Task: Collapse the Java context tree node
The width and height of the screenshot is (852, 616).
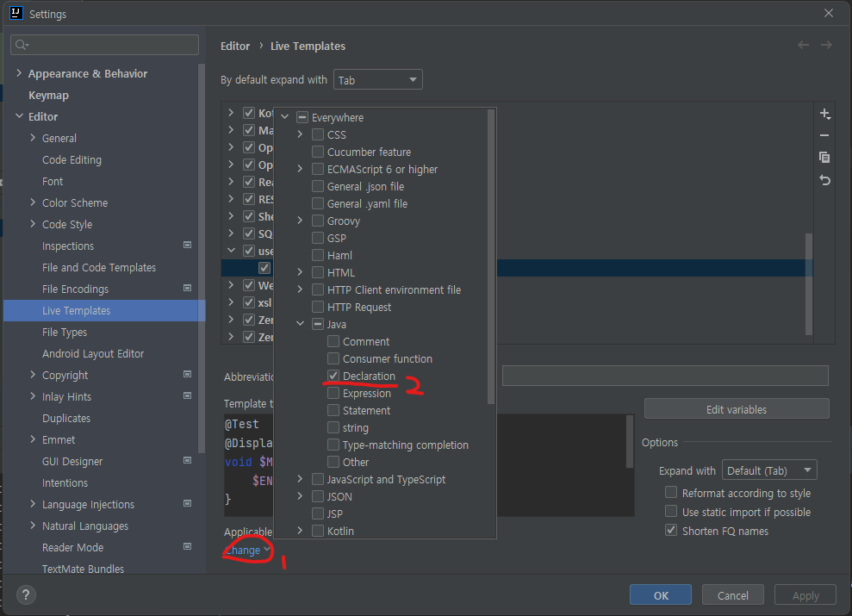Action: point(300,324)
